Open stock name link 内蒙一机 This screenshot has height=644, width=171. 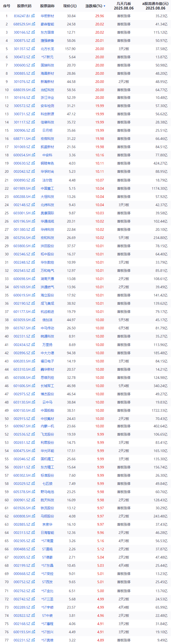pos(47,426)
